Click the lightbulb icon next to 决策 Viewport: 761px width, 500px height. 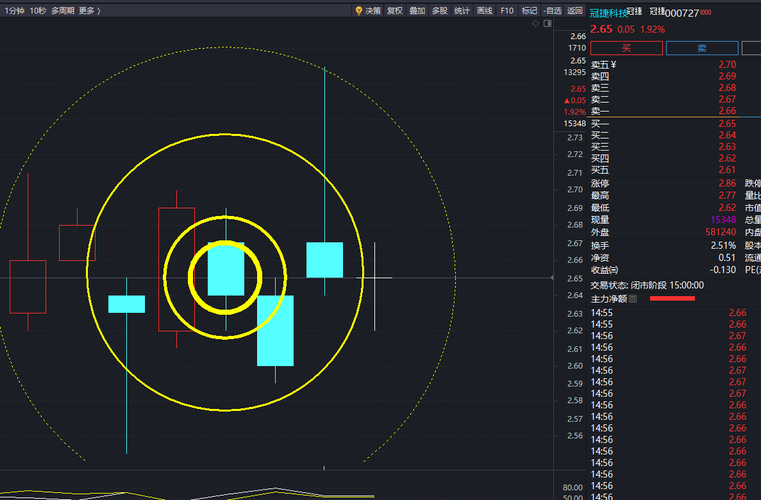pyautogui.click(x=359, y=11)
